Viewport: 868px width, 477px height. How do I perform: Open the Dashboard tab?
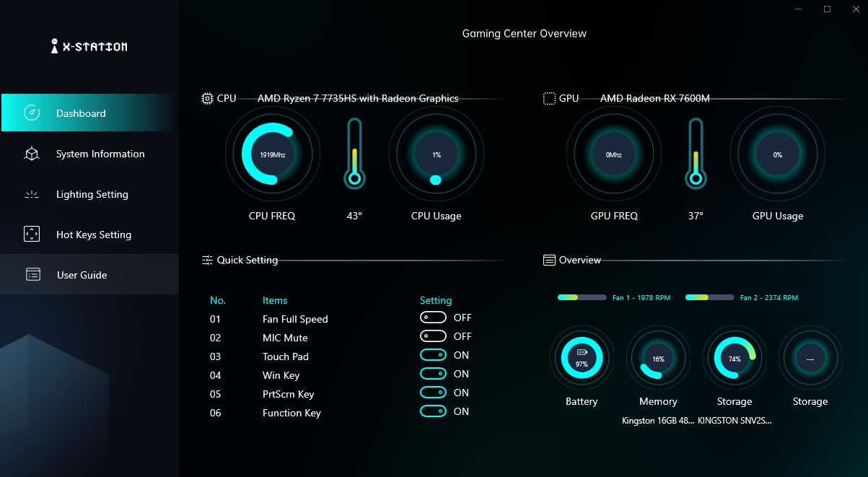click(88, 113)
